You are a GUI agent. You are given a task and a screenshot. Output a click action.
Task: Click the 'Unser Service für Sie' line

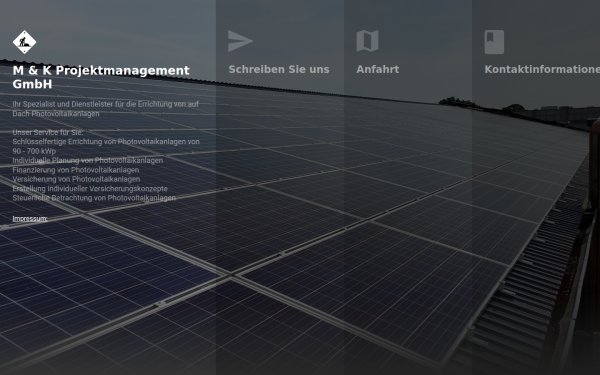[x=48, y=132]
